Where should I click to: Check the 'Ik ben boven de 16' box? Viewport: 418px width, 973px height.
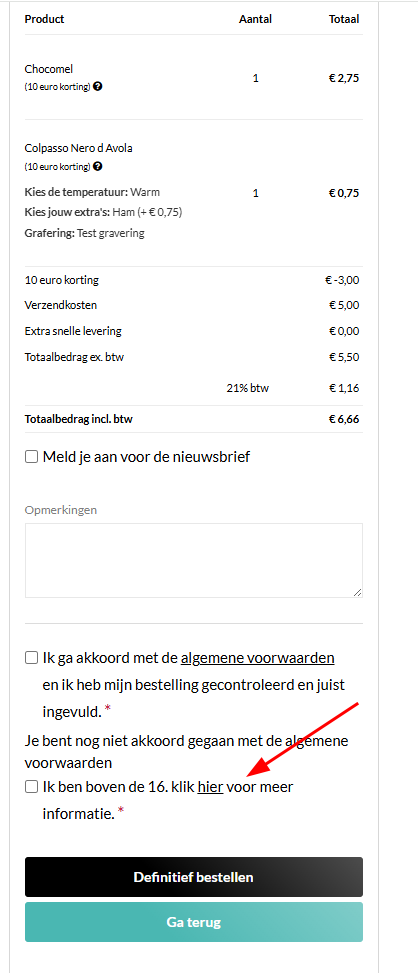pyautogui.click(x=31, y=787)
